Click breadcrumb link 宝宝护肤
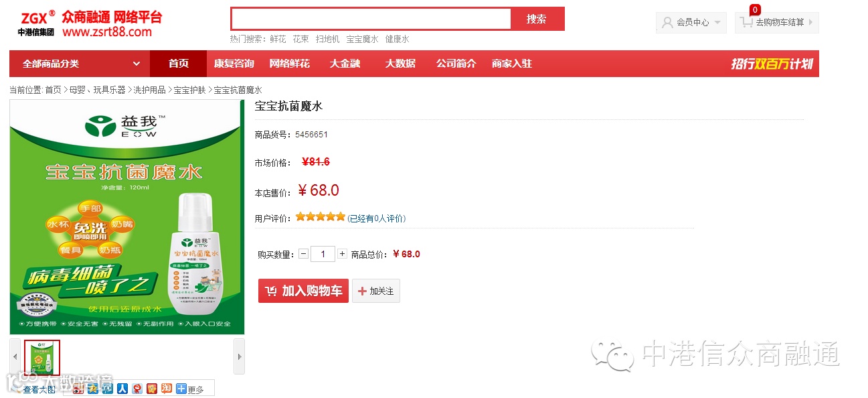Viewport: 868px width, 398px height. pyautogui.click(x=190, y=90)
